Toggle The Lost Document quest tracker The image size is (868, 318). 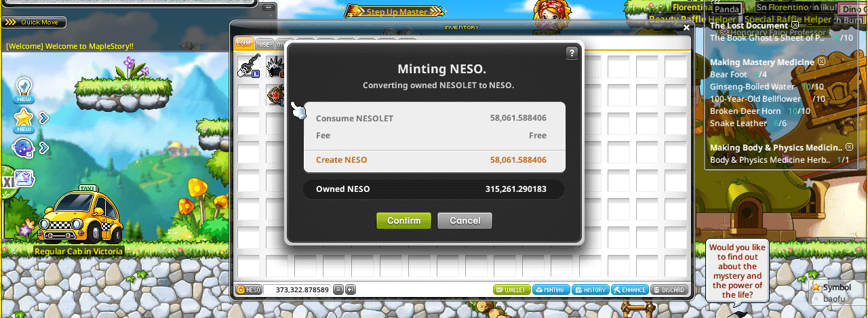click(x=795, y=25)
